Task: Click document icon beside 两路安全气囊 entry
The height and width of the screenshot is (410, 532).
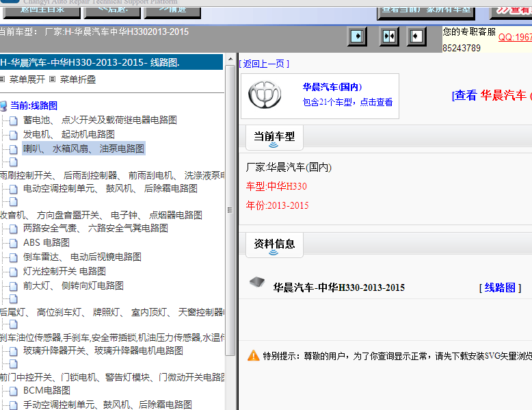Action: pos(13,229)
